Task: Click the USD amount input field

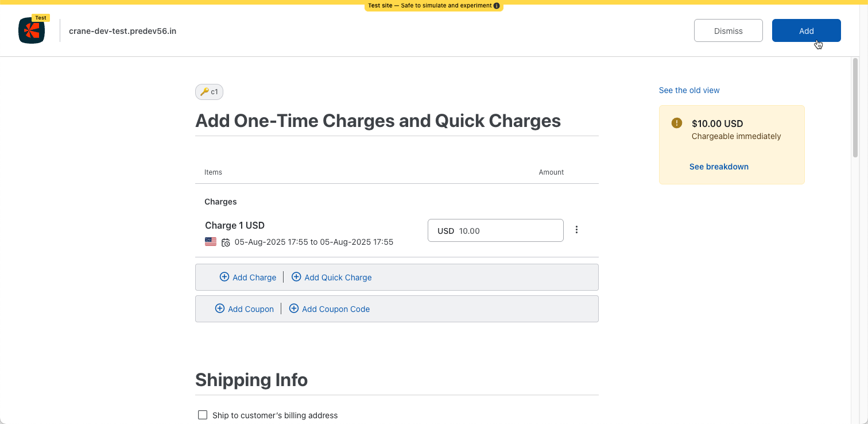Action: 505,231
